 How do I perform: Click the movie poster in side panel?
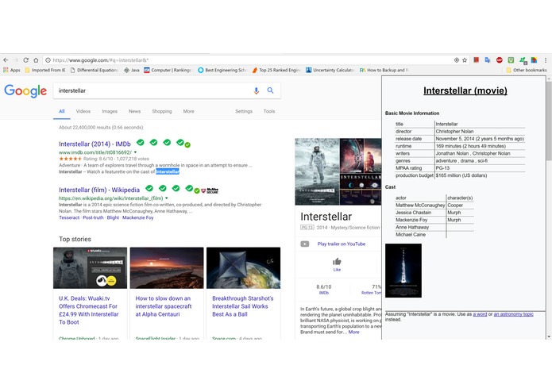403,271
